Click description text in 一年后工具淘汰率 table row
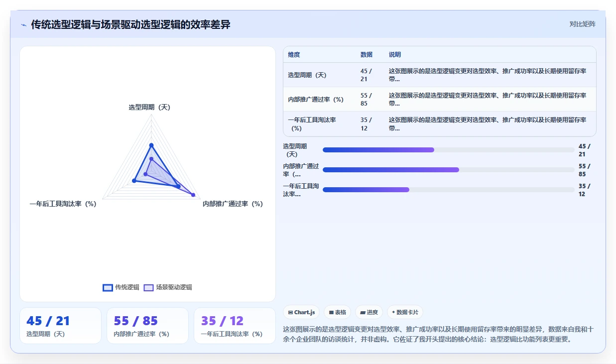The image size is (616, 364). click(488, 124)
